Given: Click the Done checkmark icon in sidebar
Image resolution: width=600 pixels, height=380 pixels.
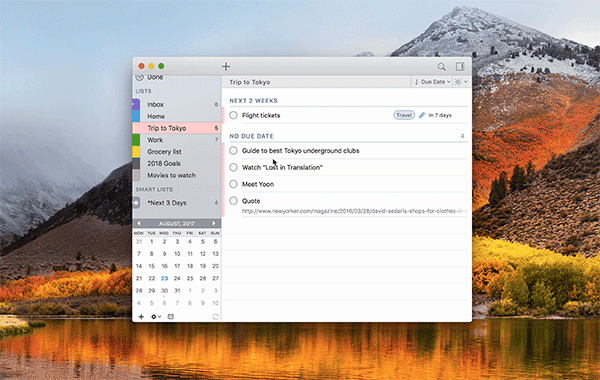Looking at the screenshot, I should click(140, 78).
